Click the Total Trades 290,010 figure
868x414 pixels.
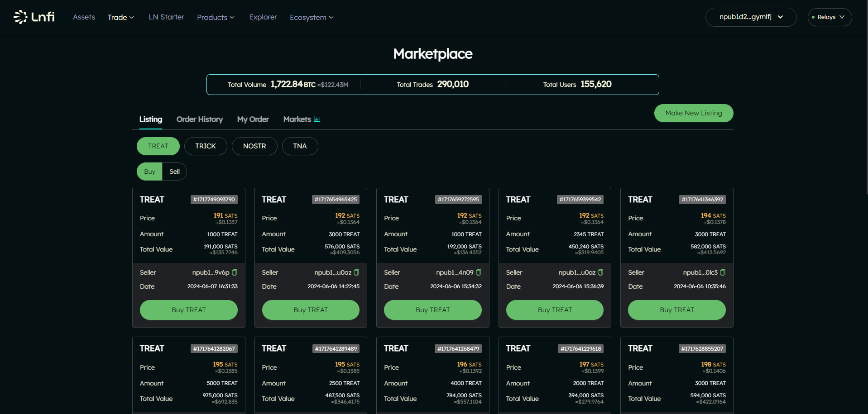coord(453,84)
